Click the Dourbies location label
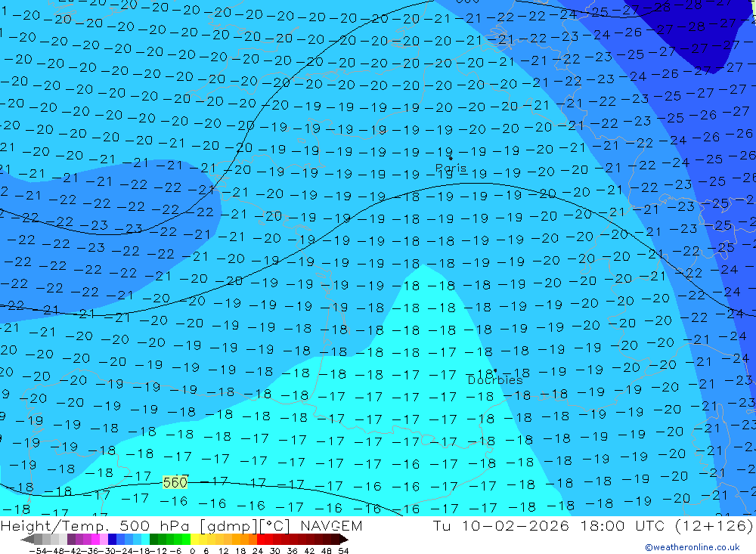This screenshot has height=554, width=756. tap(495, 380)
